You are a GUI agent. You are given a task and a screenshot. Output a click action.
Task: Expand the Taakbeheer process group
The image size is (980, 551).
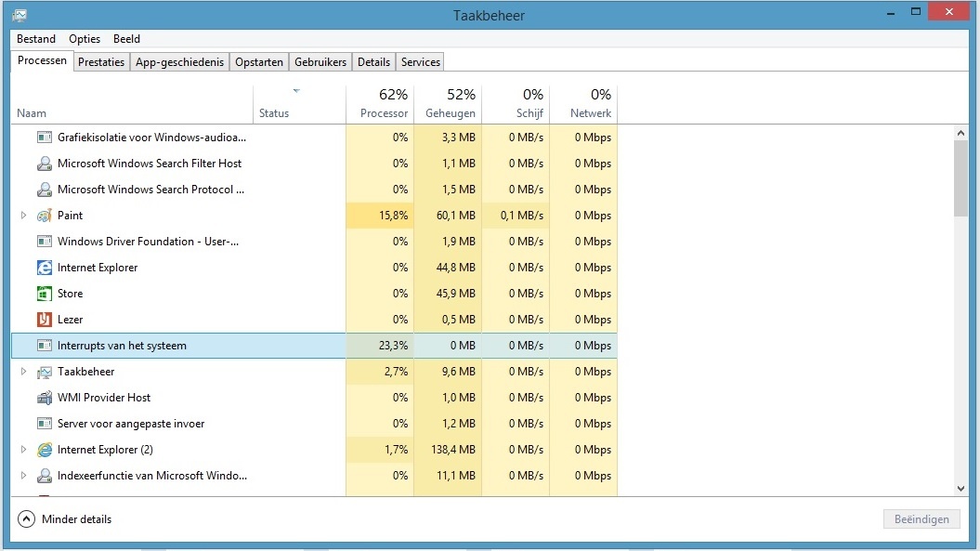tap(23, 372)
